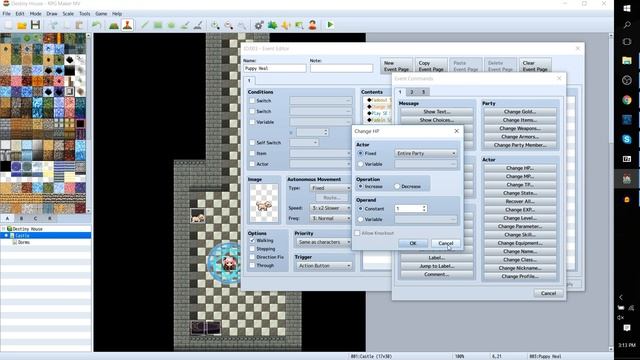Open the Self Switch letter dropdown
The height and width of the screenshot is (360, 640).
click(304, 142)
